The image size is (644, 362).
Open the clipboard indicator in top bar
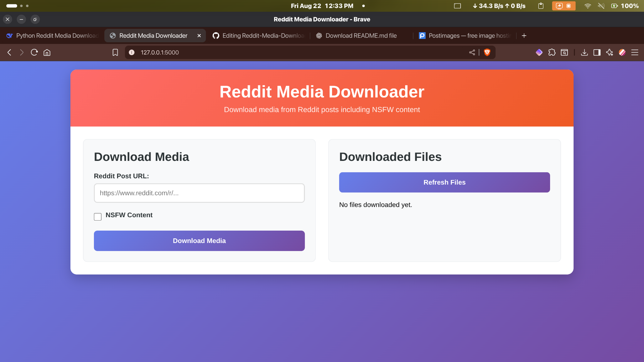point(541,6)
